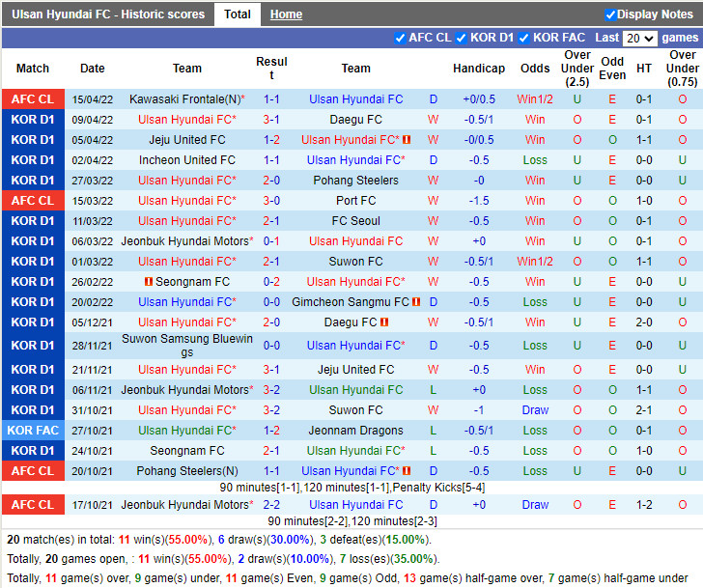Viewport: 703px width, 588px height.
Task: Open the Home tab
Action: coord(286,14)
